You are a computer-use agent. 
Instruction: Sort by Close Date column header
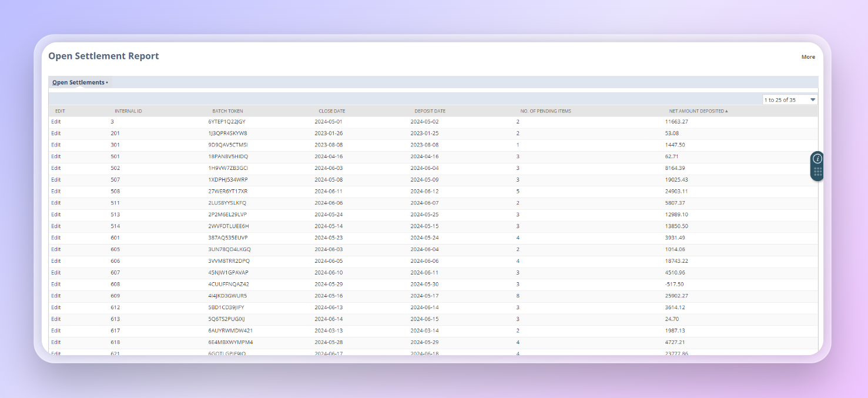[332, 111]
